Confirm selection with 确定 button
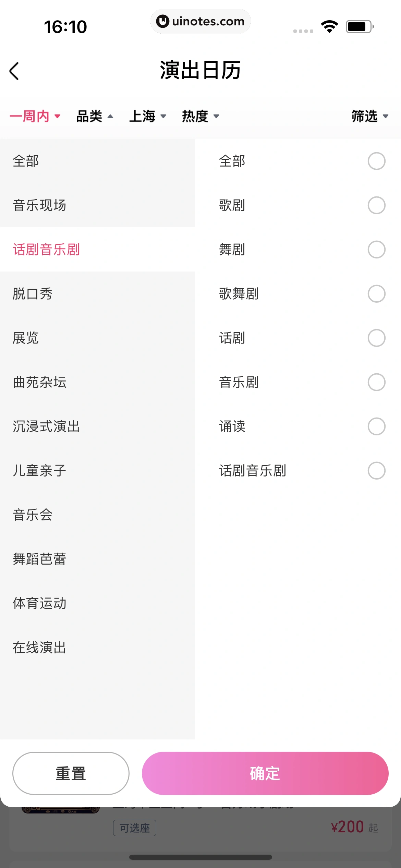401x868 pixels. pyautogui.click(x=265, y=773)
